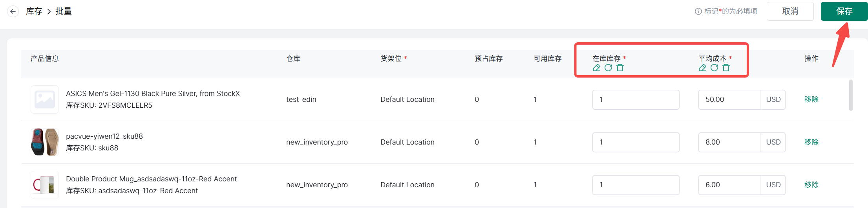Remove the Double Product Mug row

coord(811,185)
